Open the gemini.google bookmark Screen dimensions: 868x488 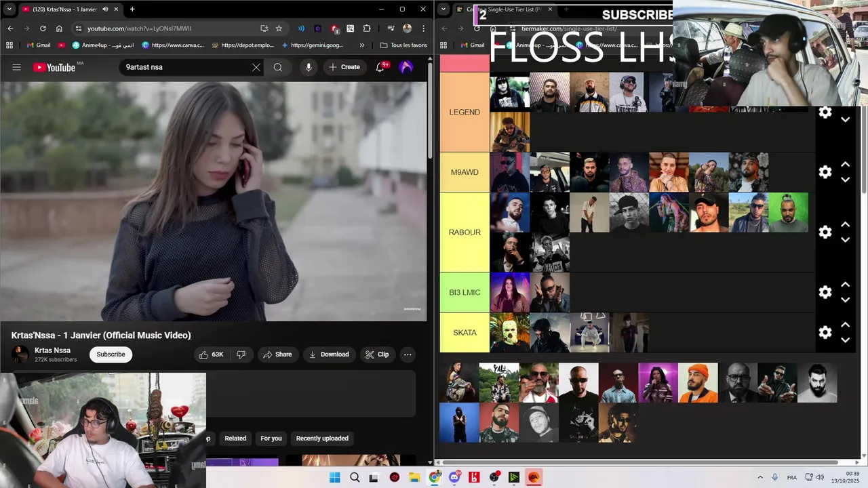click(x=312, y=45)
